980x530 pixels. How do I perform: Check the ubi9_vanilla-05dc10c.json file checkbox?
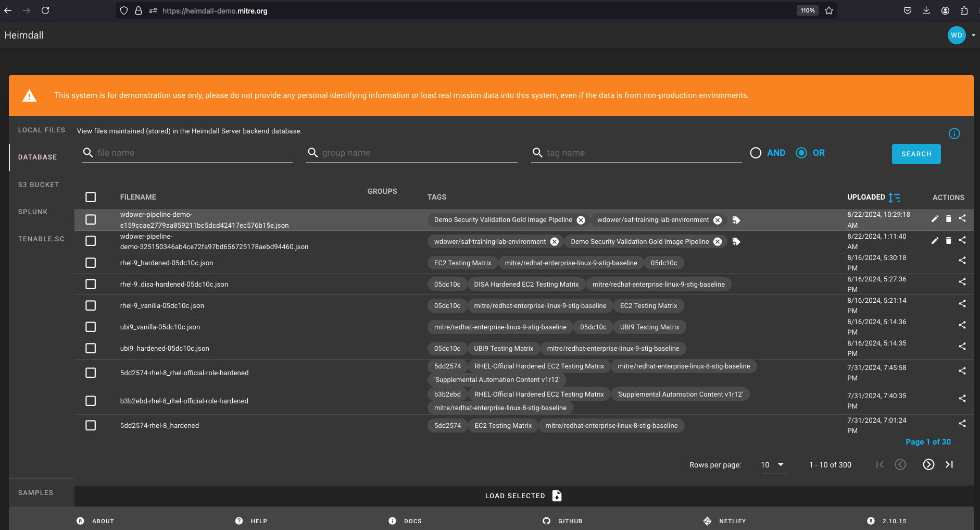click(x=91, y=327)
